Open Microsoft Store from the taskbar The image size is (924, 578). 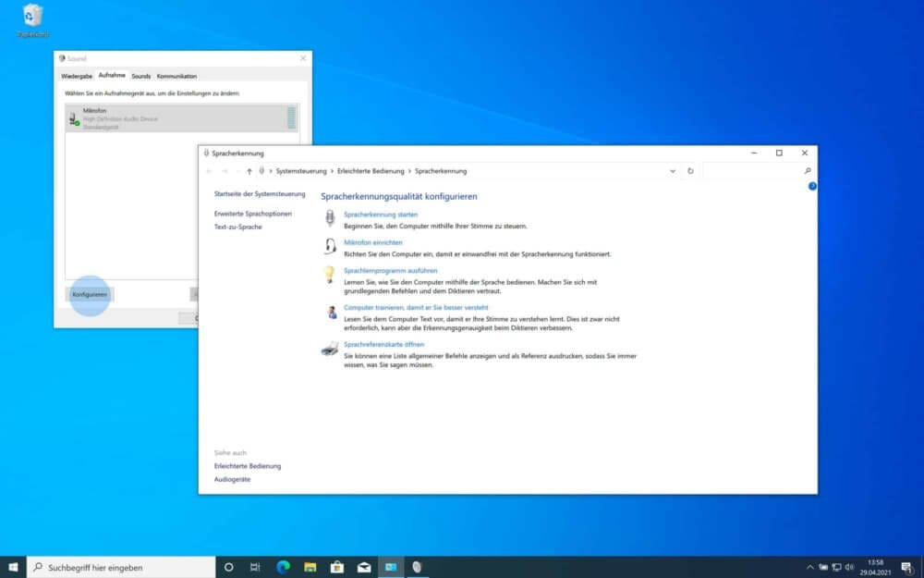[337, 568]
